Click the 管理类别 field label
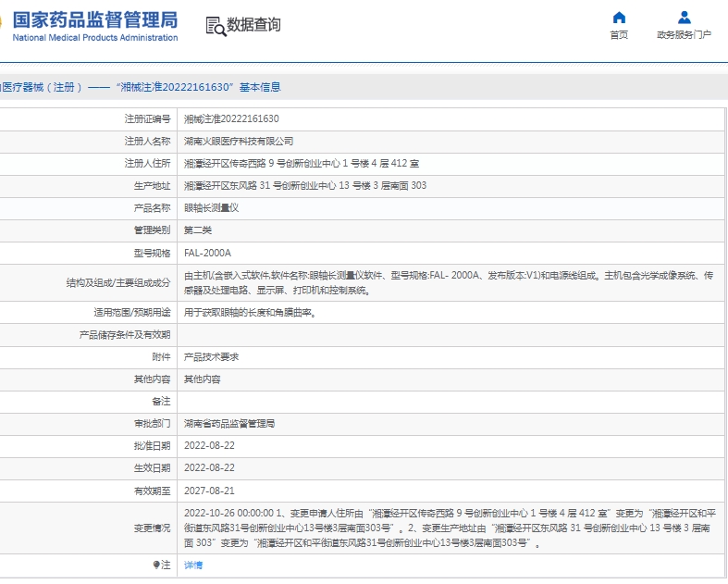The height and width of the screenshot is (584, 728). [x=153, y=230]
